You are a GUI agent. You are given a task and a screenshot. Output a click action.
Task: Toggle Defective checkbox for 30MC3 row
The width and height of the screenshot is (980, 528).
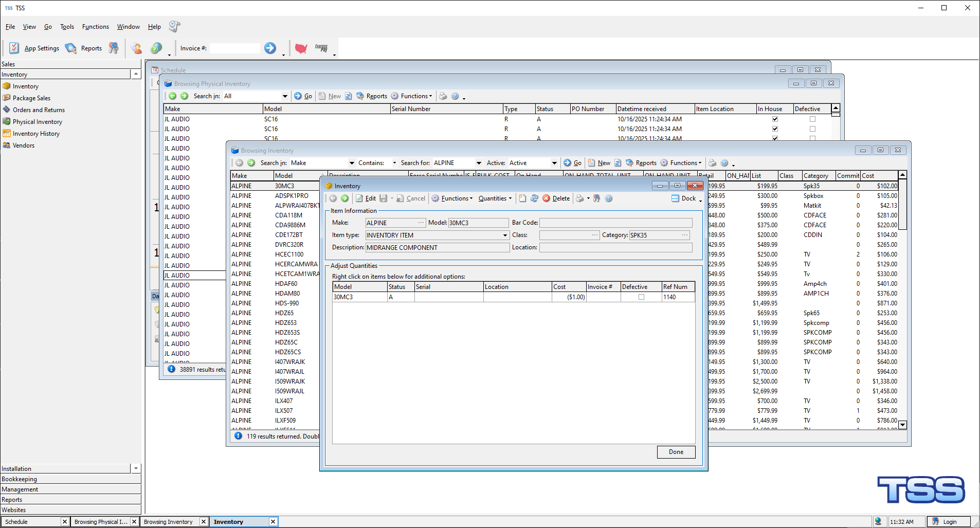point(641,297)
